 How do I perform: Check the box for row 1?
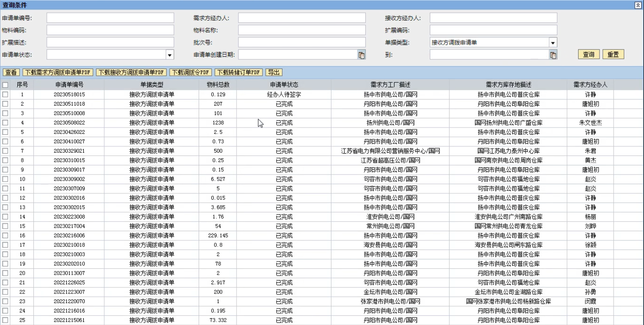pyautogui.click(x=5, y=95)
